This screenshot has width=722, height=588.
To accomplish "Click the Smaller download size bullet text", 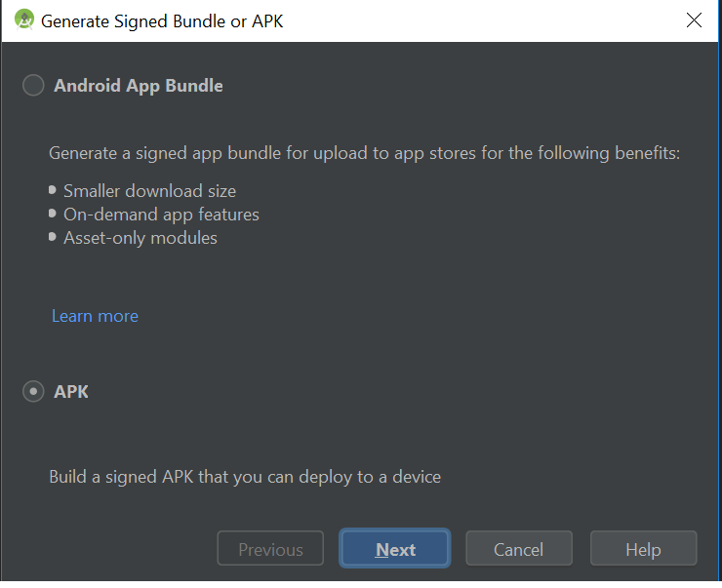I will [149, 191].
